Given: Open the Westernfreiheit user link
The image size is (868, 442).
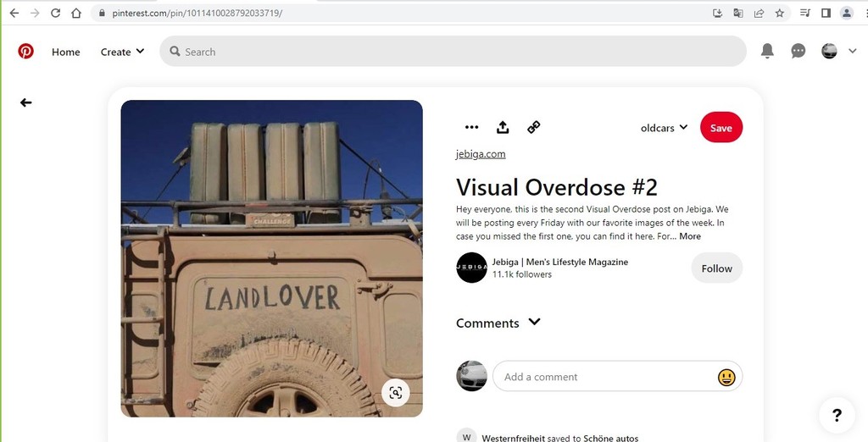Looking at the screenshot, I should (x=513, y=438).
